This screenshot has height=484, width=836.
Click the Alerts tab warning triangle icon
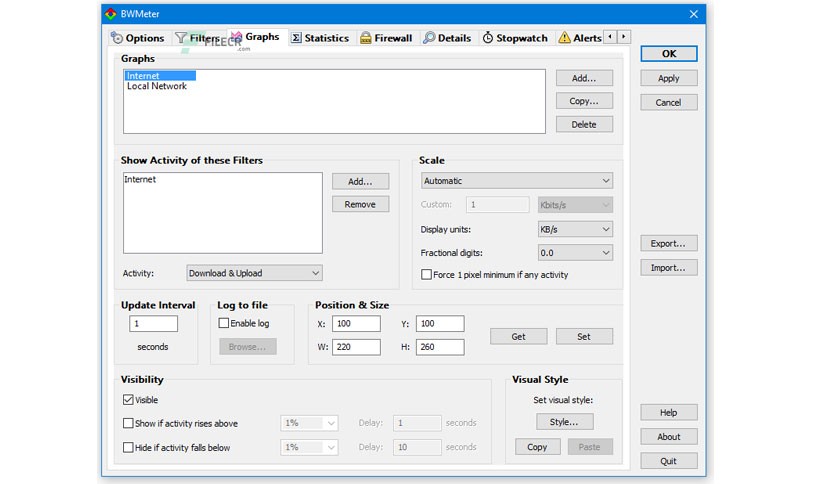click(564, 38)
